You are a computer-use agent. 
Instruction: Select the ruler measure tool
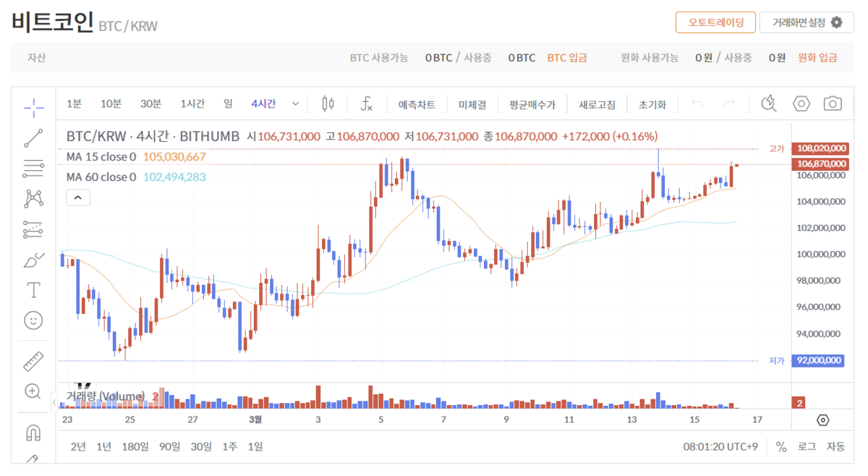pyautogui.click(x=33, y=360)
